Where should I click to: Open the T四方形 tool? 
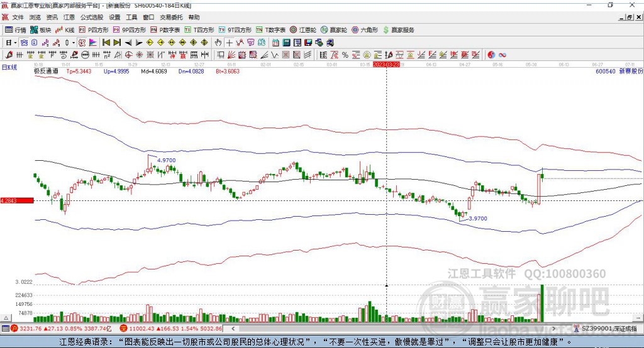click(x=199, y=30)
